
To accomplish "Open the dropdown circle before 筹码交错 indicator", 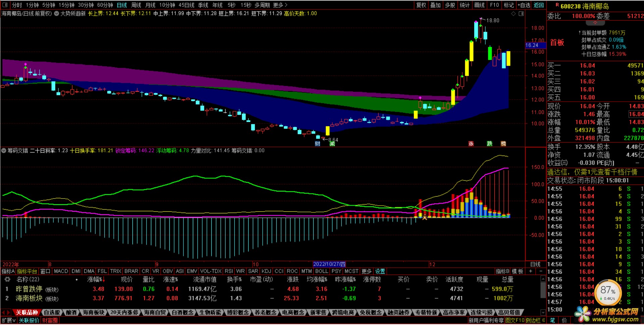I will coord(4,151).
